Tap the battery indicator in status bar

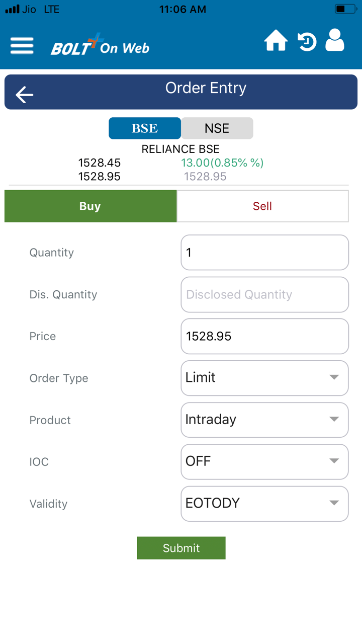pyautogui.click(x=345, y=9)
